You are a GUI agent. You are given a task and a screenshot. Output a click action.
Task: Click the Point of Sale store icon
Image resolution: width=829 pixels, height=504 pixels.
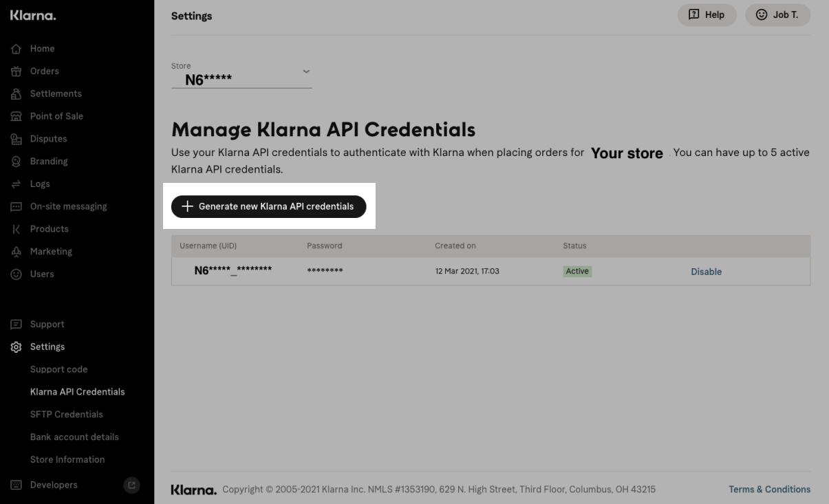[x=16, y=117]
